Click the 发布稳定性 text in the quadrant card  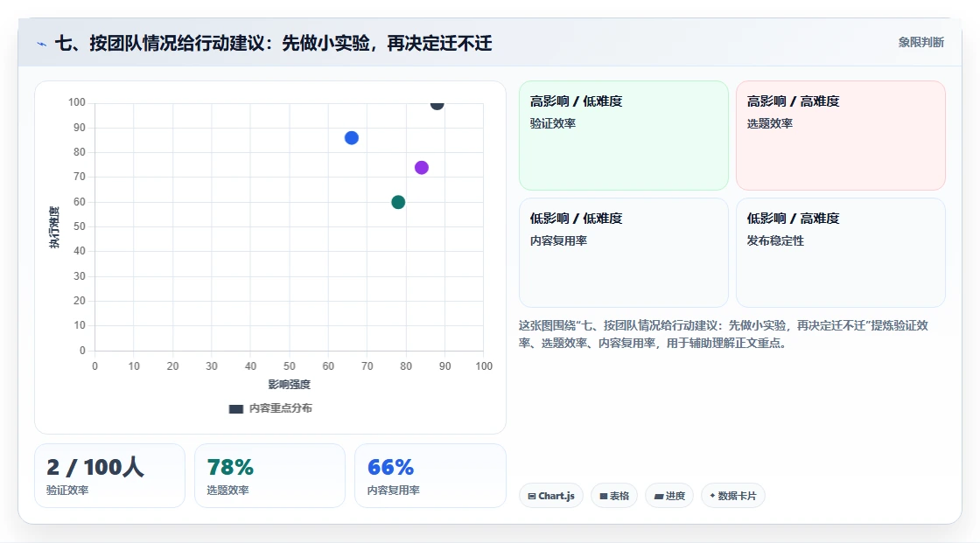[775, 240]
